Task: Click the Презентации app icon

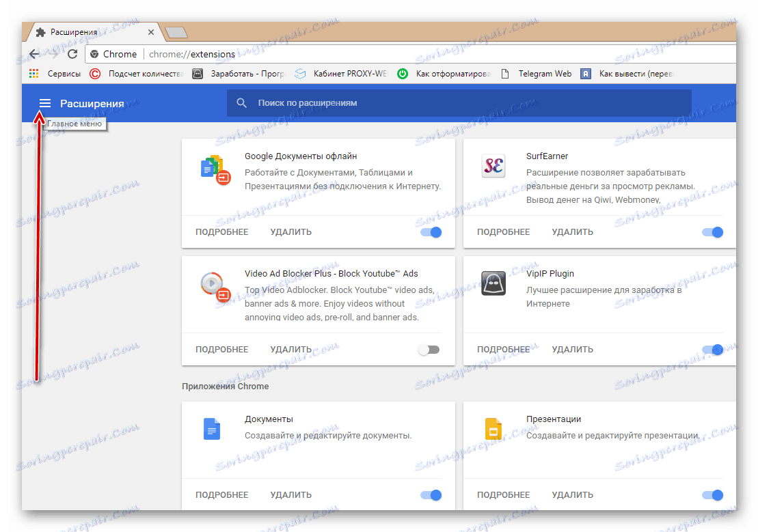Action: 493,429
